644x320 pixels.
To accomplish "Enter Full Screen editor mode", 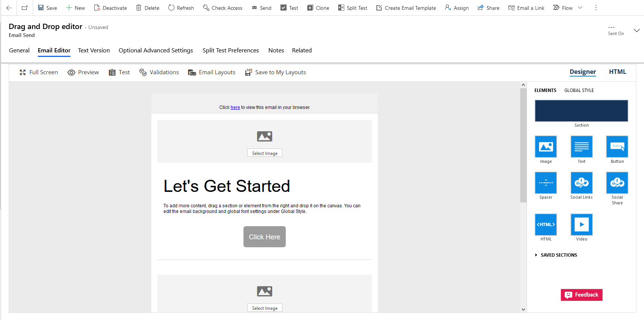I will [x=39, y=72].
